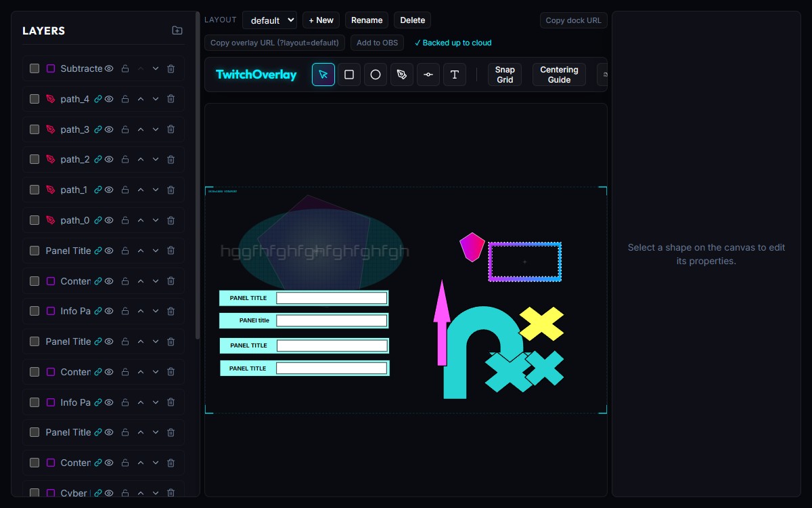Toggle visibility of path_1 layer
812x508 pixels.
point(109,190)
